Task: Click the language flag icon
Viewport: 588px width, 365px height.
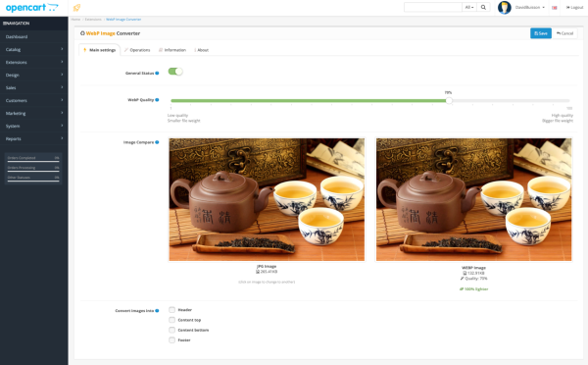Action: [555, 8]
